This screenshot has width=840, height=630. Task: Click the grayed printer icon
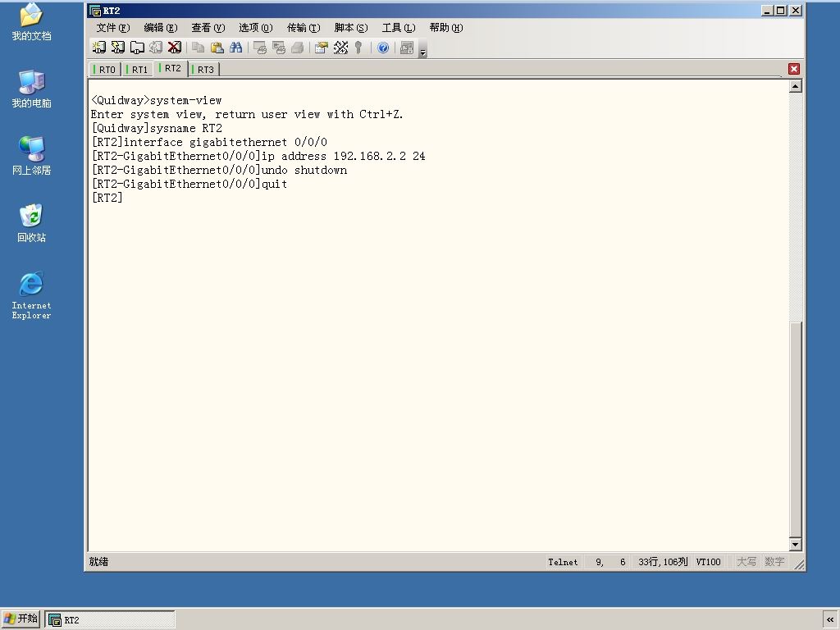click(x=297, y=48)
